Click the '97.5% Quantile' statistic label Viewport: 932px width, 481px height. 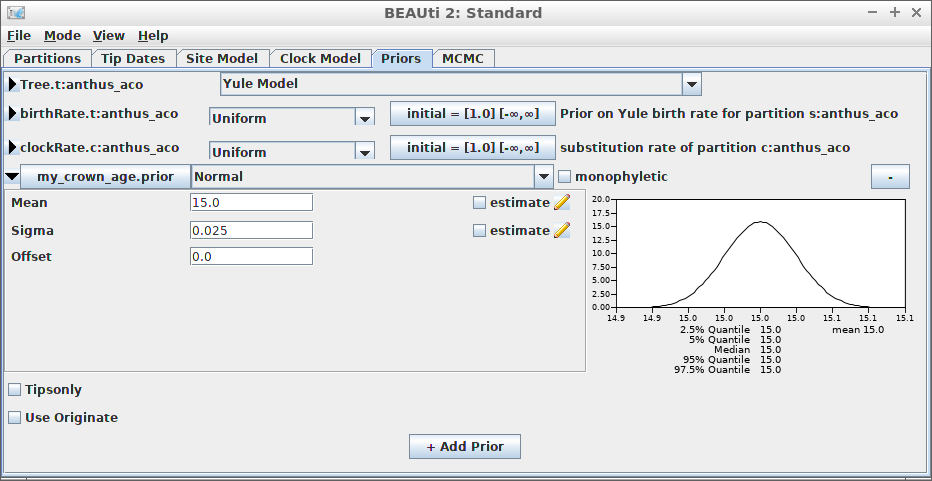[712, 370]
